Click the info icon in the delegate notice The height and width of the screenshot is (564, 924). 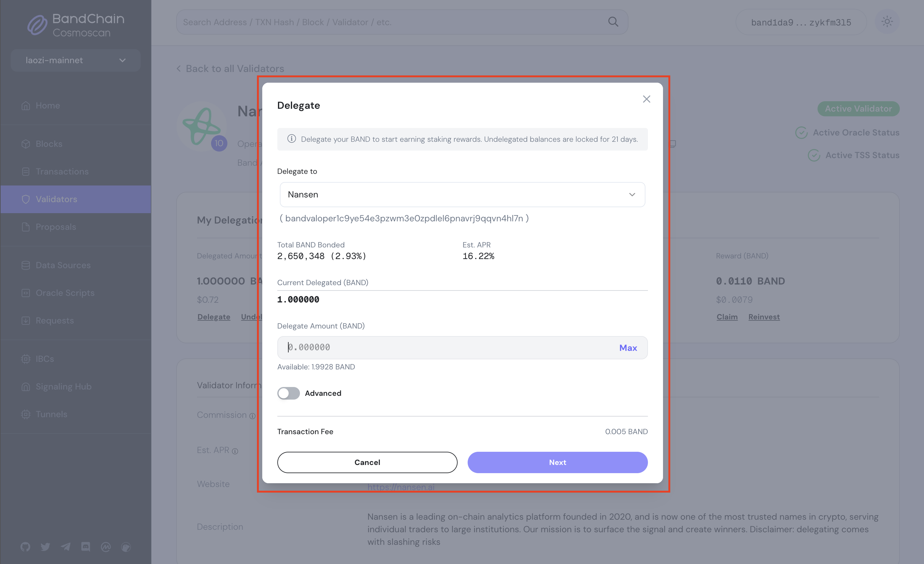click(291, 139)
